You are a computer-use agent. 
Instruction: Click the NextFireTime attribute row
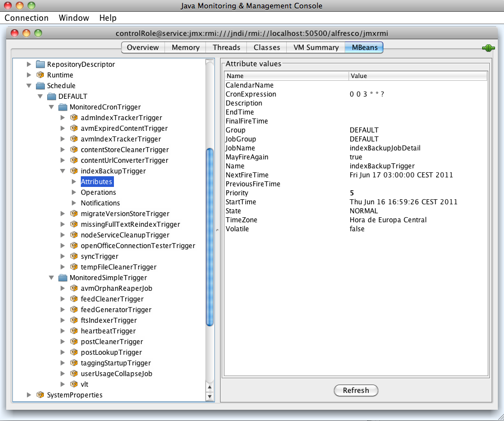point(356,175)
